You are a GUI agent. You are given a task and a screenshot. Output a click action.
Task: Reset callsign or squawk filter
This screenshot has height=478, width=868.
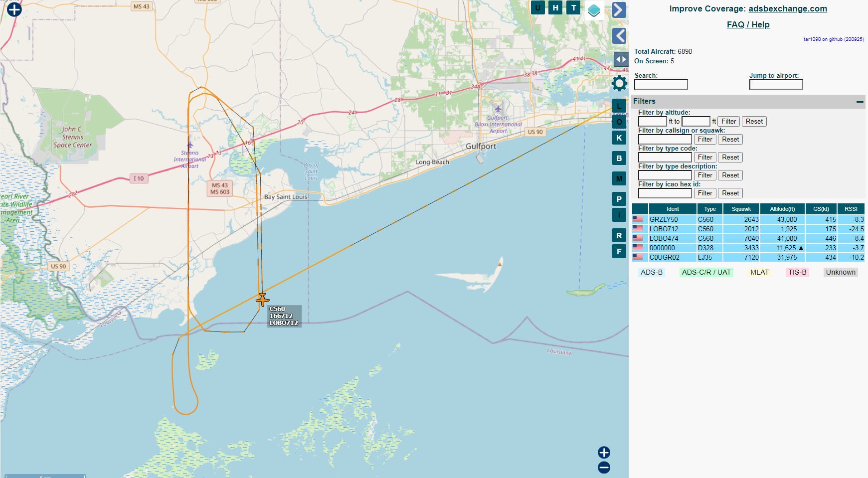pos(730,139)
